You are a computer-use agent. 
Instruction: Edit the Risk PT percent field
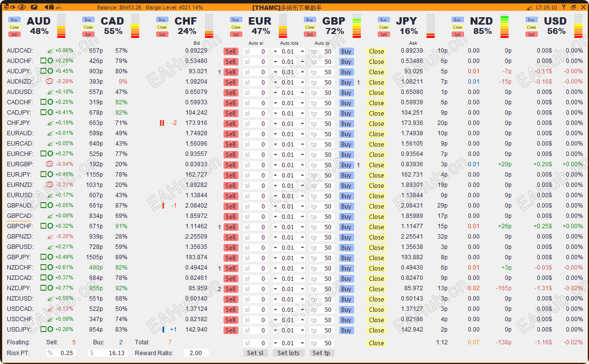(61, 353)
